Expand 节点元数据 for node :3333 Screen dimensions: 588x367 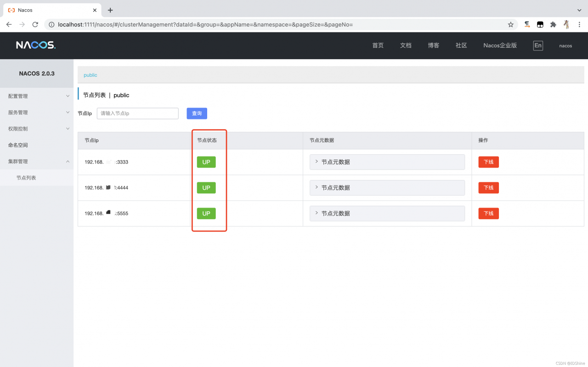click(387, 162)
